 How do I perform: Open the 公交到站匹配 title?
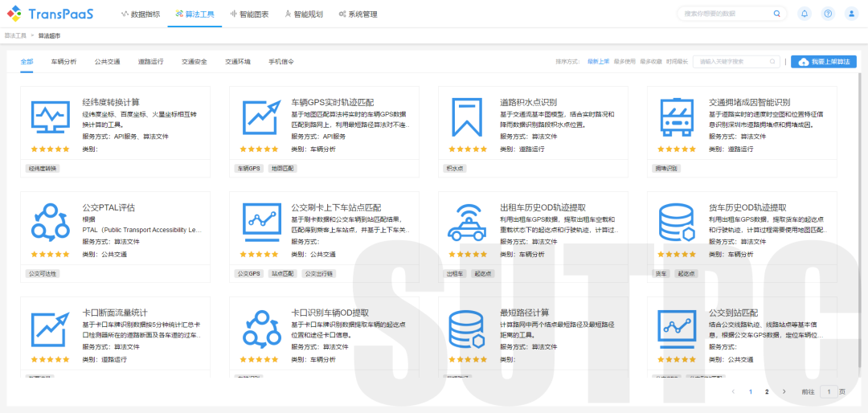coord(733,313)
